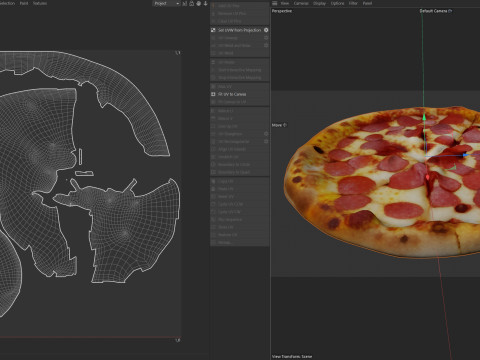Click the Move tool indicator icon
The width and height of the screenshot is (480, 360).
285,125
